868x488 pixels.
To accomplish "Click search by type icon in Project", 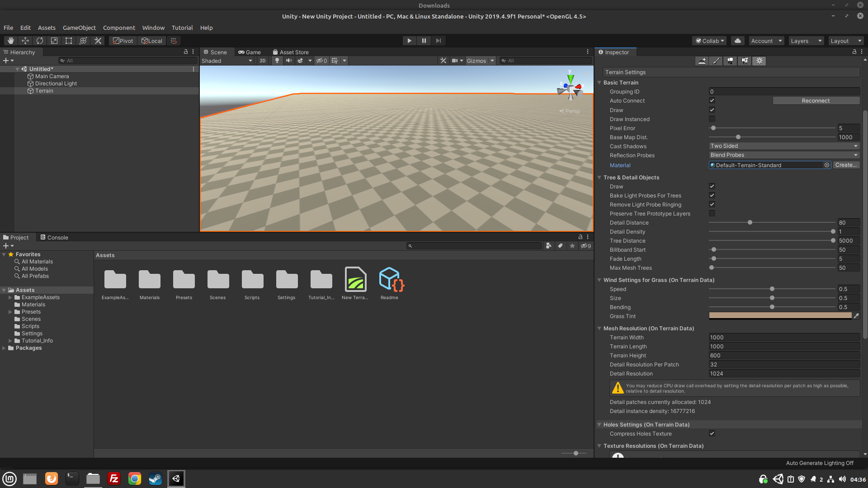I will 549,246.
